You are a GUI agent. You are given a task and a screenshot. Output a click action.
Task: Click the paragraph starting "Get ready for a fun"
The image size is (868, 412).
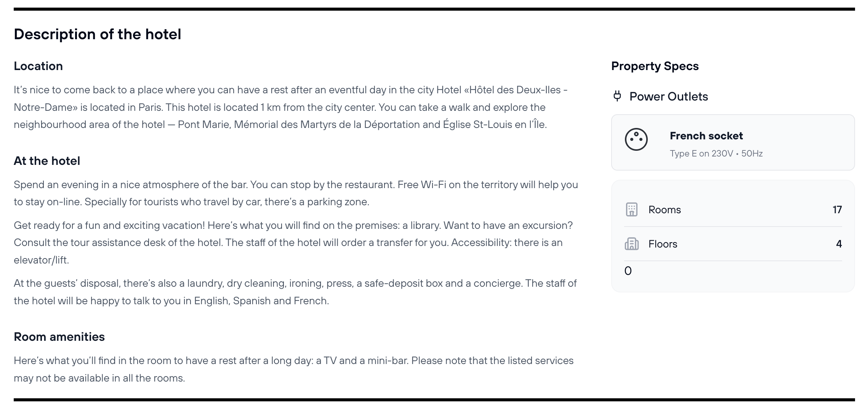(293, 243)
